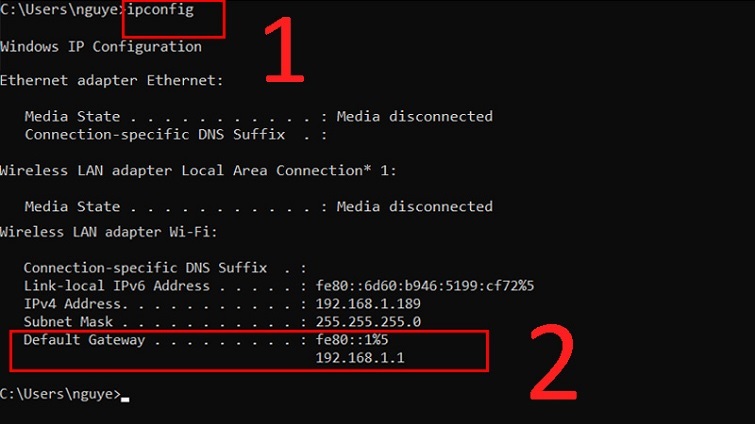The width and height of the screenshot is (755, 424).
Task: Select the Wireless LAN adapter Local Area Connection* 1 heading
Action: 198,171
